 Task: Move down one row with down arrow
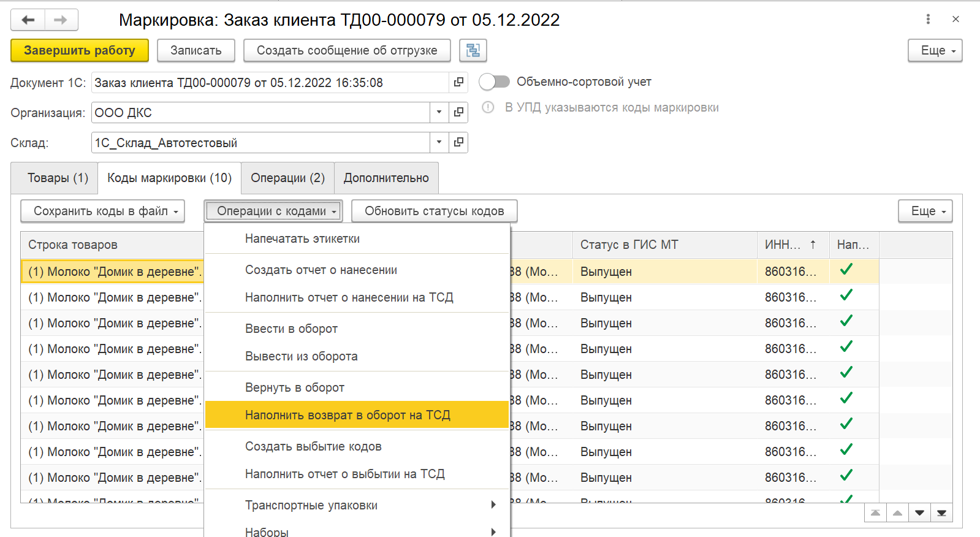pos(919,512)
